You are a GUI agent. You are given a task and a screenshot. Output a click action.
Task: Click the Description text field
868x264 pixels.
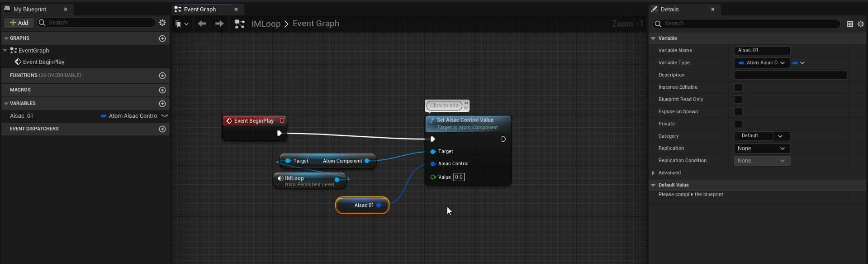click(790, 75)
